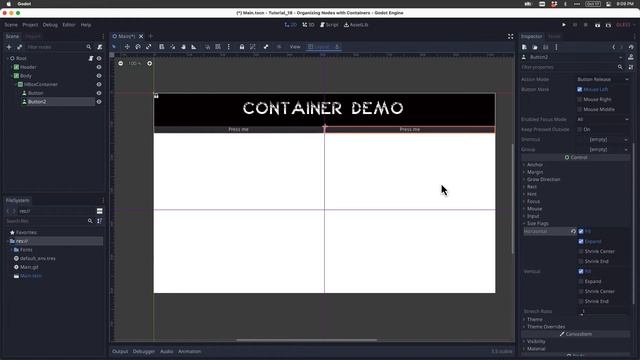Check Horizontal Shrink Center flag

click(581, 251)
